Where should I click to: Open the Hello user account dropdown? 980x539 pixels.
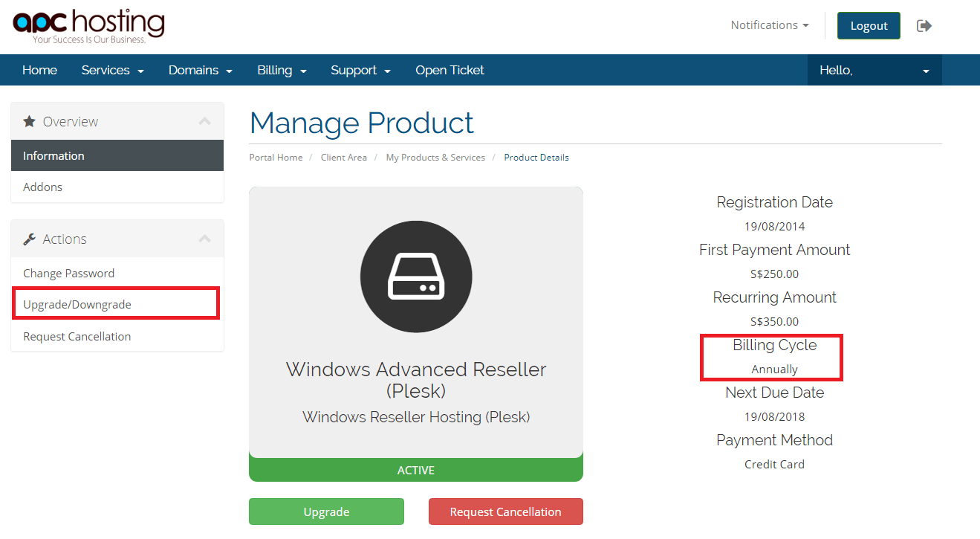(x=874, y=70)
